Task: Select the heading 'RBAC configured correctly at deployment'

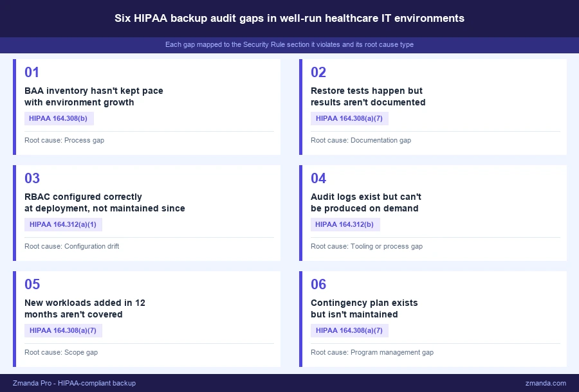Action: point(105,202)
